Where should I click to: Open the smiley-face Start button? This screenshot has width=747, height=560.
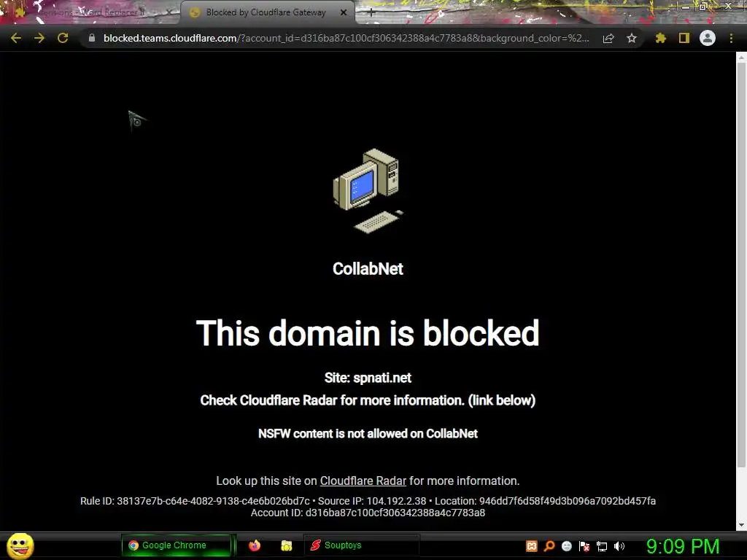20,545
